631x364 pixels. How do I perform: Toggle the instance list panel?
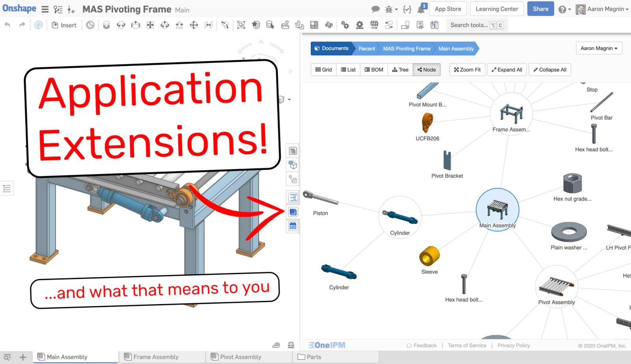tap(7, 189)
